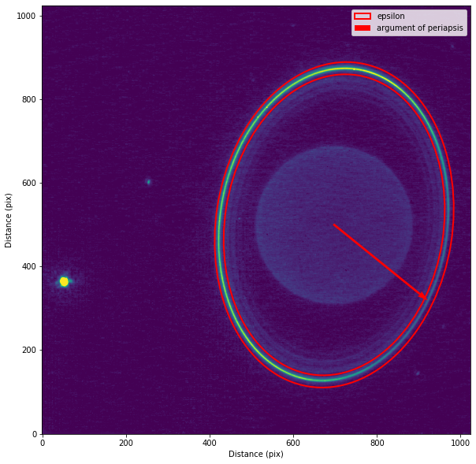The width and height of the screenshot is (476, 464).
Task: Click y-axis tick label 600
Action: 30,183
